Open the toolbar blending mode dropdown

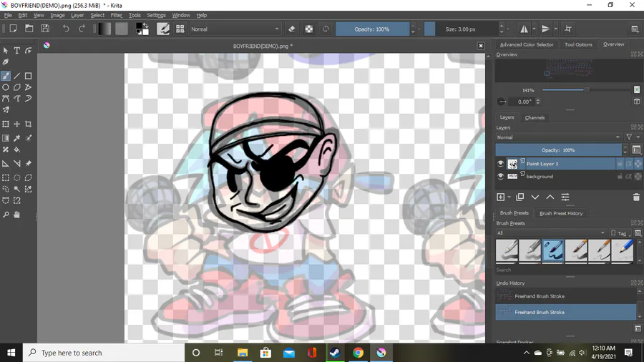235,29
